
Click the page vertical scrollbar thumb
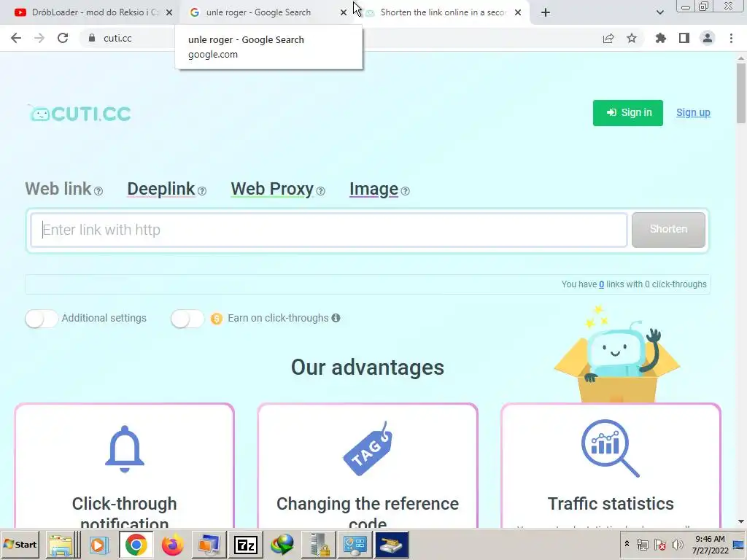pyautogui.click(x=741, y=93)
